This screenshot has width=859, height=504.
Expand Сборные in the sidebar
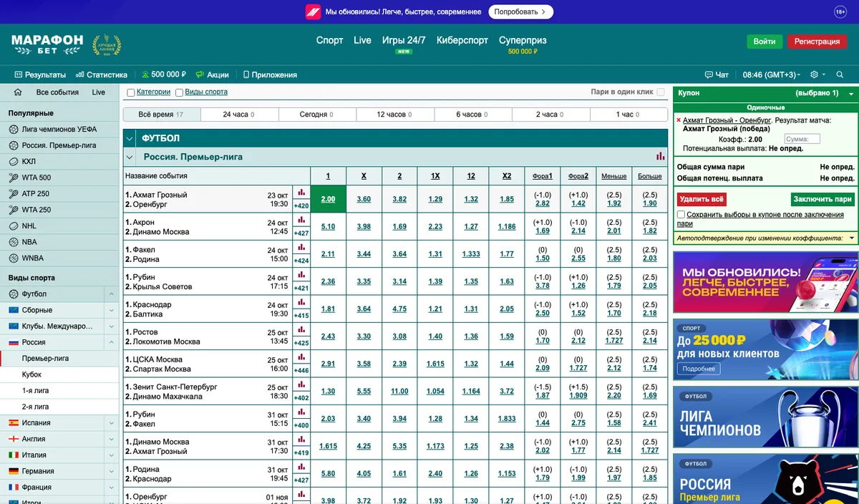coord(111,310)
